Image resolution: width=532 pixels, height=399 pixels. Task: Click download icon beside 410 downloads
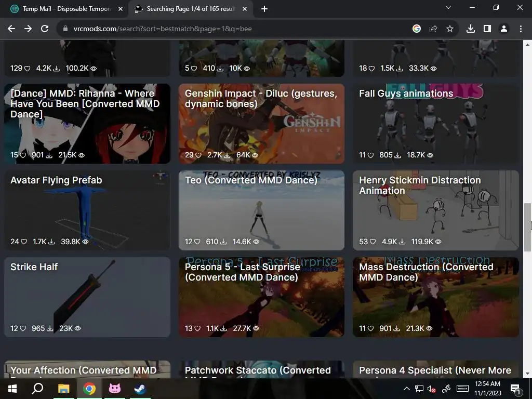(x=220, y=69)
